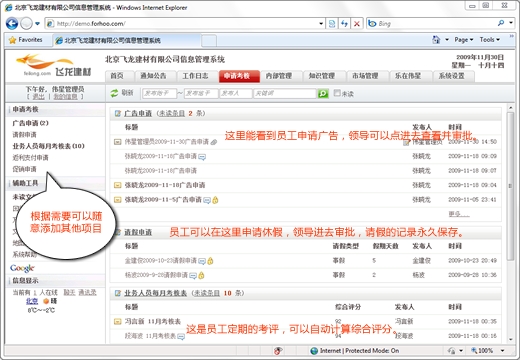Click the red Stop loading icon
520x360 pixels.
[x=357, y=24]
